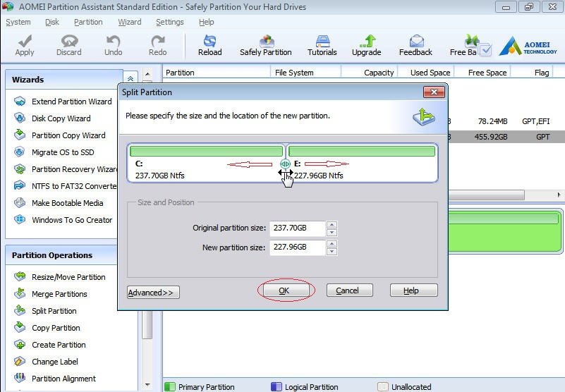Image resolution: width=565 pixels, height=392 pixels.
Task: Click the Redo arrow icon
Action: (x=158, y=41)
